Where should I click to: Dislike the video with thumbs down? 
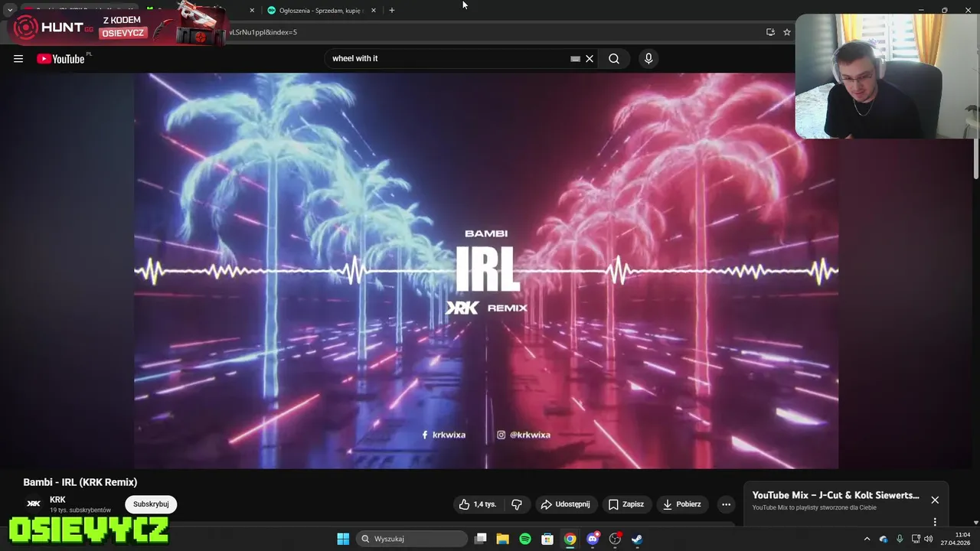tap(517, 504)
